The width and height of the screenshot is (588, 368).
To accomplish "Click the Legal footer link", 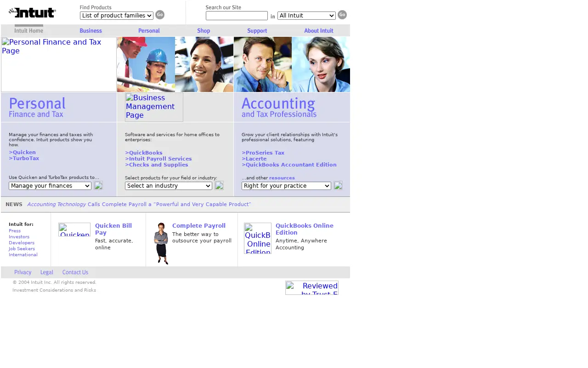I will click(47, 272).
